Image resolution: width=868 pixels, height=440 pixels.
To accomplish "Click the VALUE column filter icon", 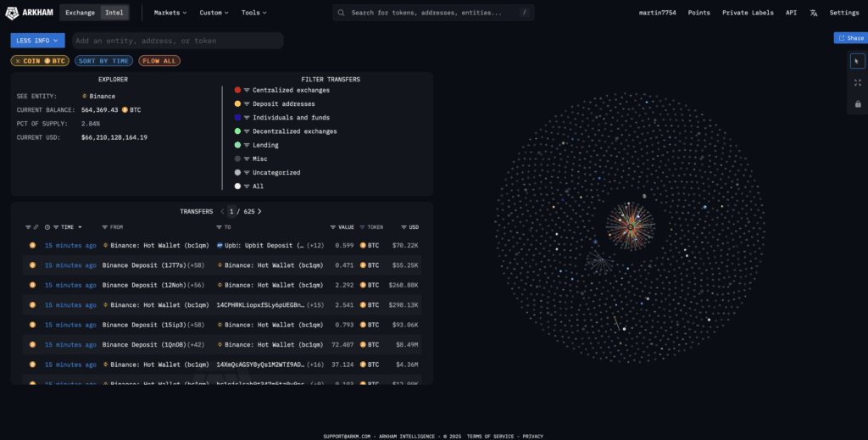I will pos(332,227).
